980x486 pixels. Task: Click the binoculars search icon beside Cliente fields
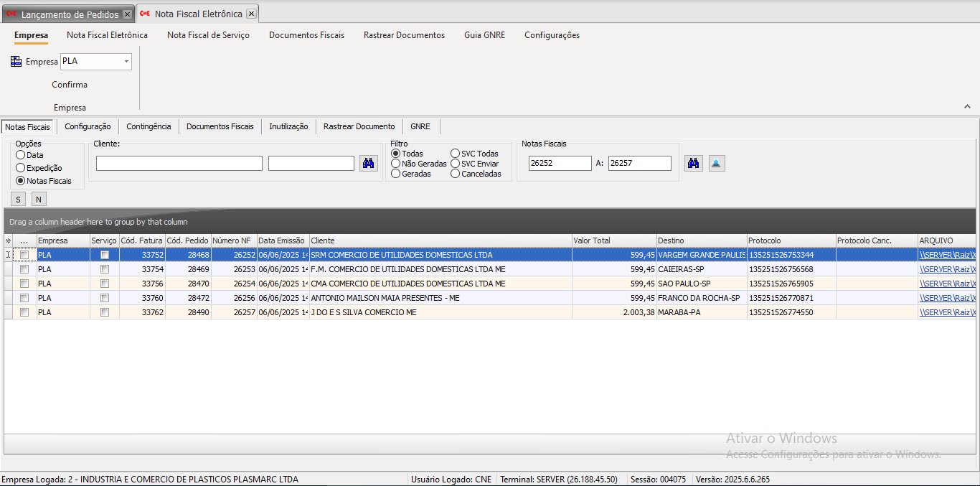coord(369,164)
